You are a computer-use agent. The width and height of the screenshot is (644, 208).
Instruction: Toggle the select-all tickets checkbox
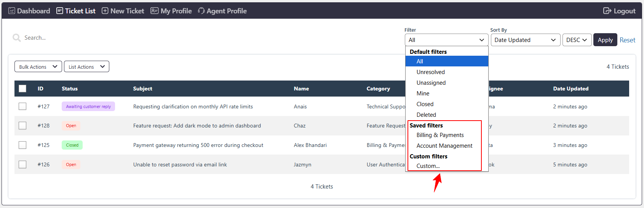click(x=22, y=89)
